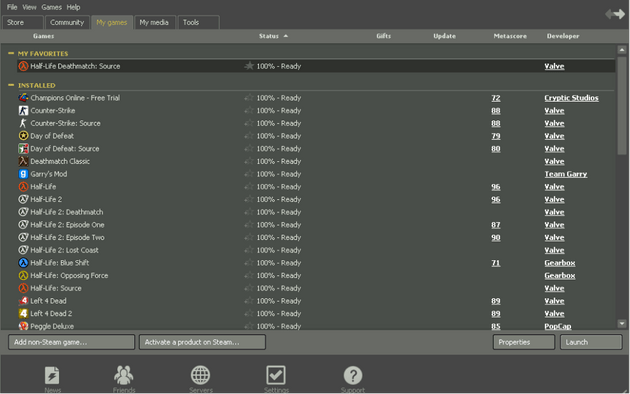This screenshot has width=630, height=394.
Task: Open the View menu
Action: [29, 7]
